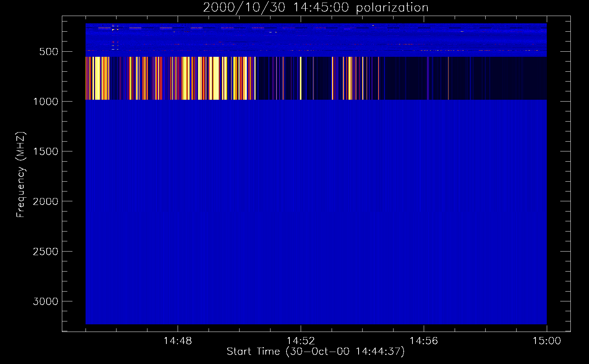Click the 3000 frequency tick label
This screenshot has width=589, height=364.
coord(46,301)
